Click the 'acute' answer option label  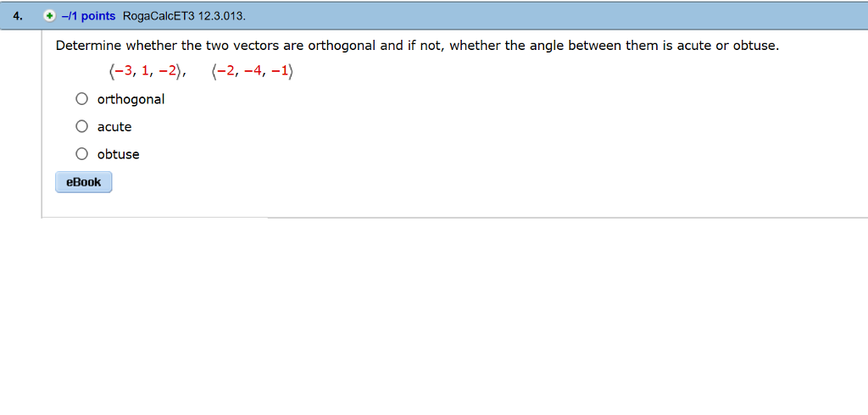[114, 127]
